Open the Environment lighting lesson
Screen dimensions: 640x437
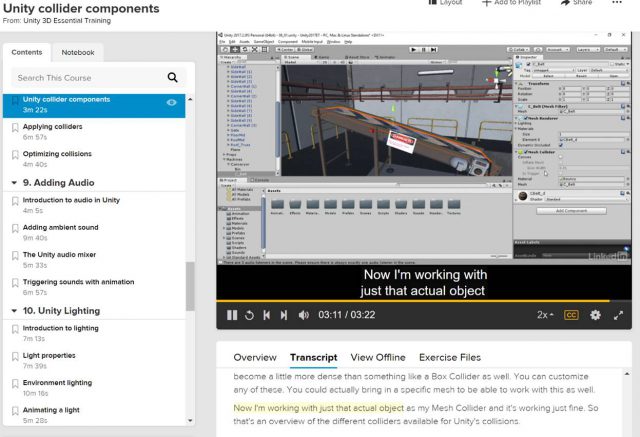57,383
